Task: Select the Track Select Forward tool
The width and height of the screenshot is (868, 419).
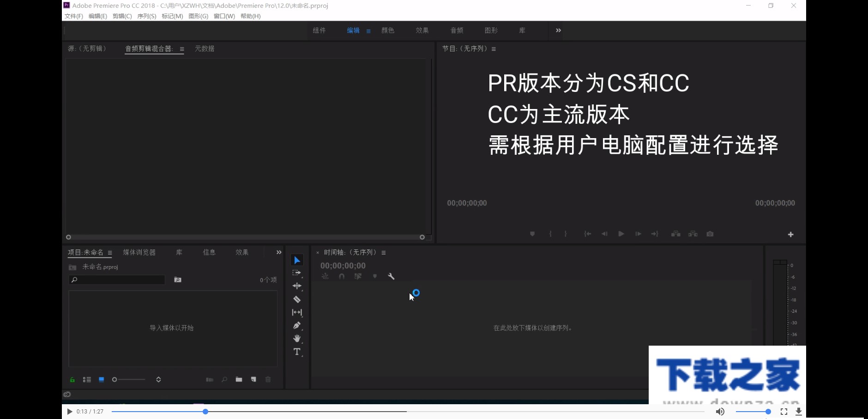Action: tap(297, 273)
